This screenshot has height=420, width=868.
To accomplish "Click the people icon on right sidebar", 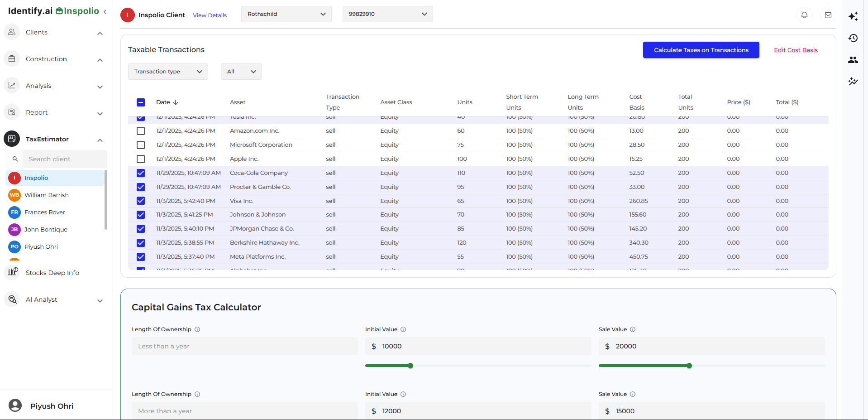I will pyautogui.click(x=853, y=59).
